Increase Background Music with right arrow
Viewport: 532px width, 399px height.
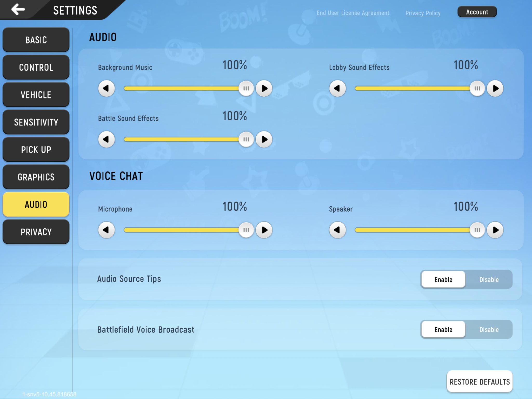264,89
